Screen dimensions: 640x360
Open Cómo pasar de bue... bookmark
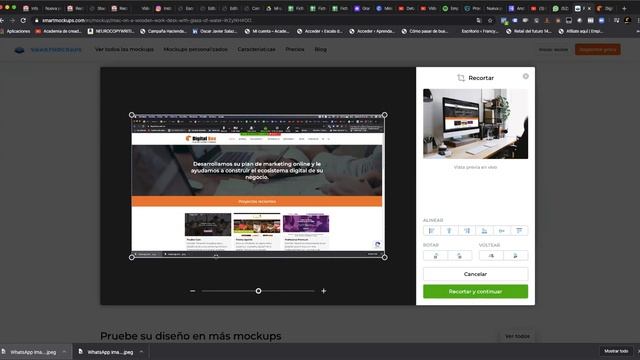pyautogui.click(x=424, y=31)
